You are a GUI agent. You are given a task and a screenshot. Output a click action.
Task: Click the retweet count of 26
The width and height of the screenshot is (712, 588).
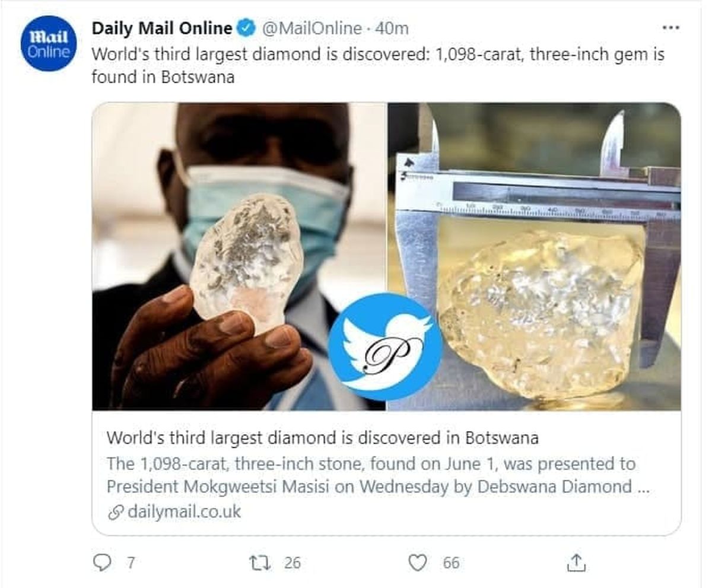point(292,562)
